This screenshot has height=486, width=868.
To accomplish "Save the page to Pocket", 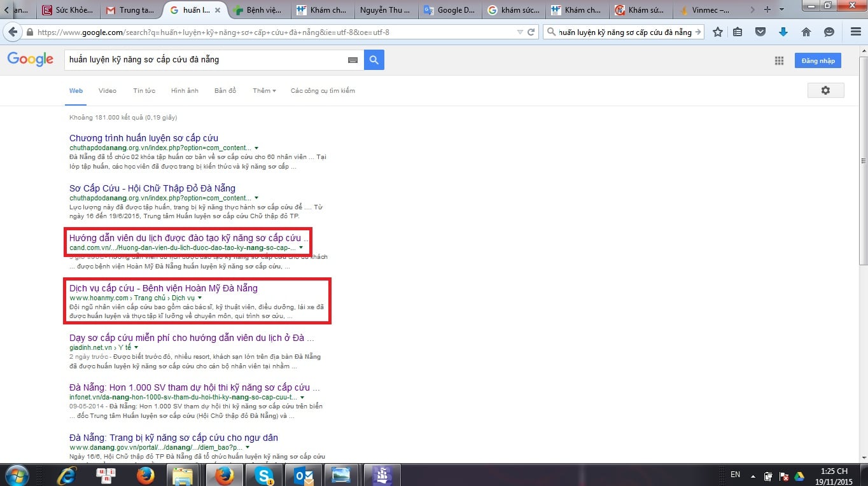I will [760, 32].
